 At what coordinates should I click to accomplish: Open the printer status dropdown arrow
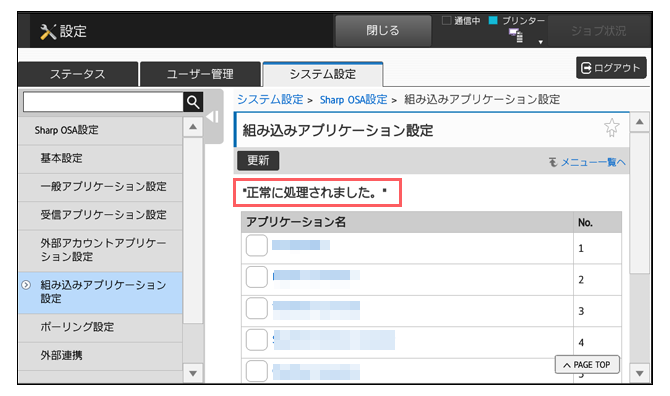[541, 42]
